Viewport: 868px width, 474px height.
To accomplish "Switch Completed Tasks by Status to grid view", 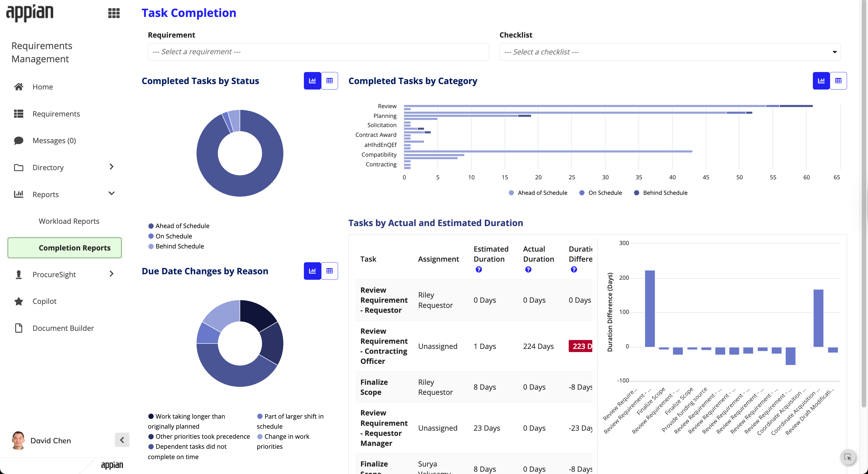I will [329, 81].
